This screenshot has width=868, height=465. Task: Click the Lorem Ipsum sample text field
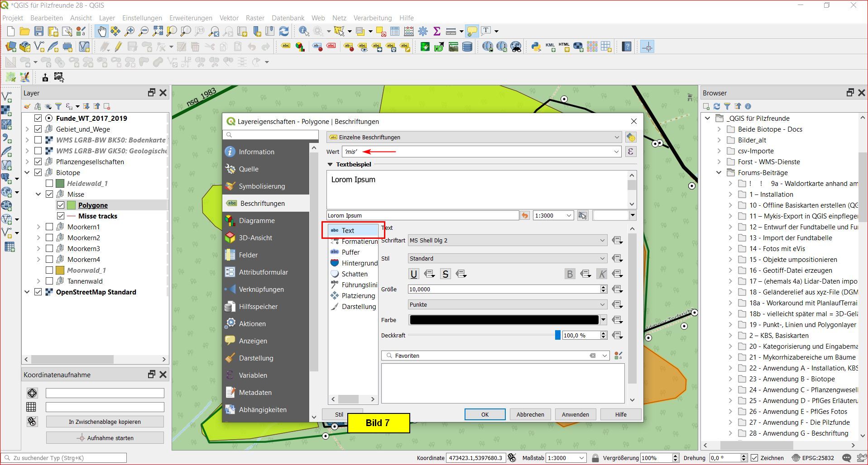422,216
